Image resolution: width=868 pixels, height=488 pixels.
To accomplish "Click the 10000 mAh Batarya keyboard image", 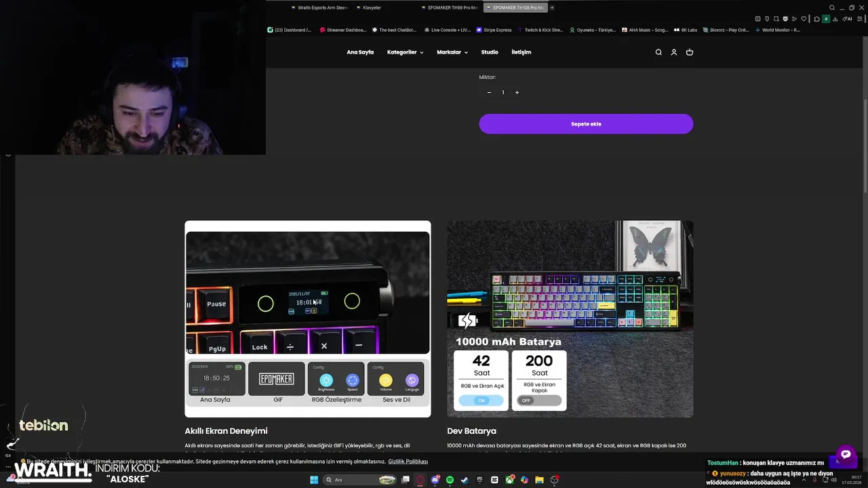I will (x=570, y=319).
